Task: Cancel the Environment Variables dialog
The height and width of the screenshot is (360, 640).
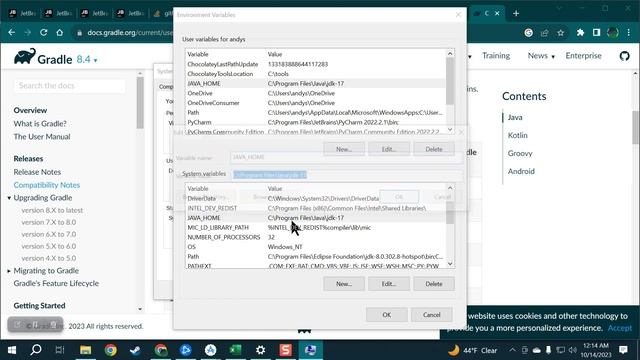Action: tap(431, 315)
